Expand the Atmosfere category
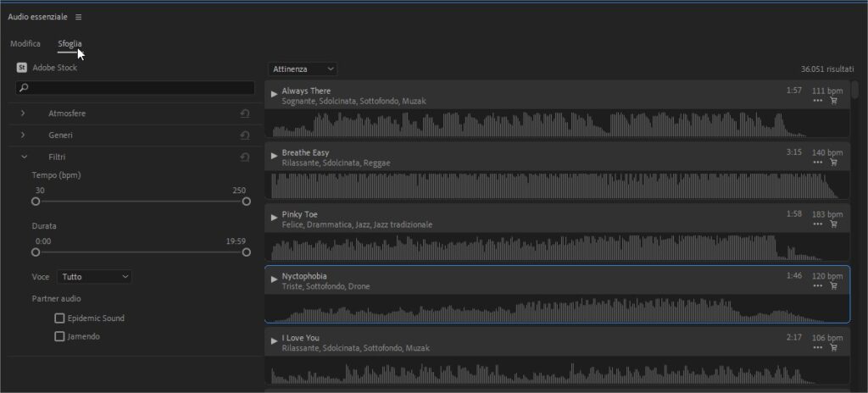The height and width of the screenshot is (393, 868). point(23,113)
